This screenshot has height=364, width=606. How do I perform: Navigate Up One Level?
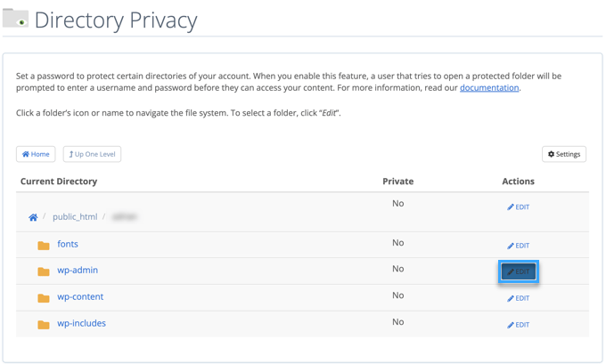[92, 154]
